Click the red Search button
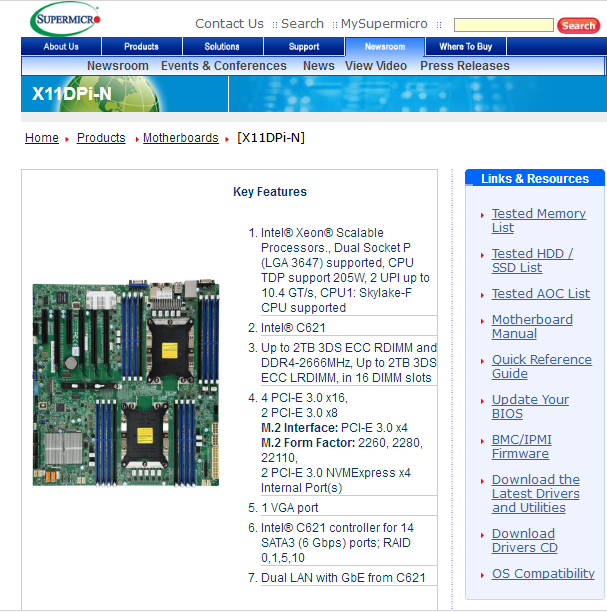This screenshot has width=607, height=612. pyautogui.click(x=578, y=25)
